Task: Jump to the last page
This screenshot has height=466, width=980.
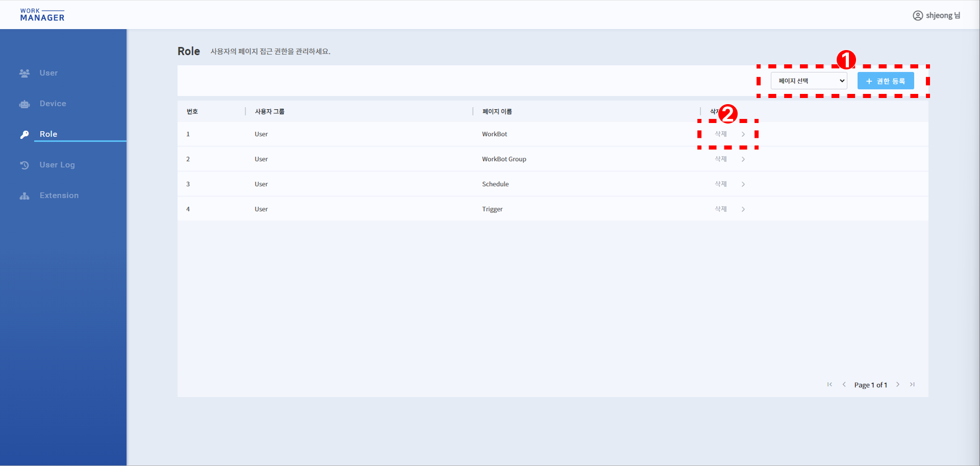Action: tap(912, 384)
